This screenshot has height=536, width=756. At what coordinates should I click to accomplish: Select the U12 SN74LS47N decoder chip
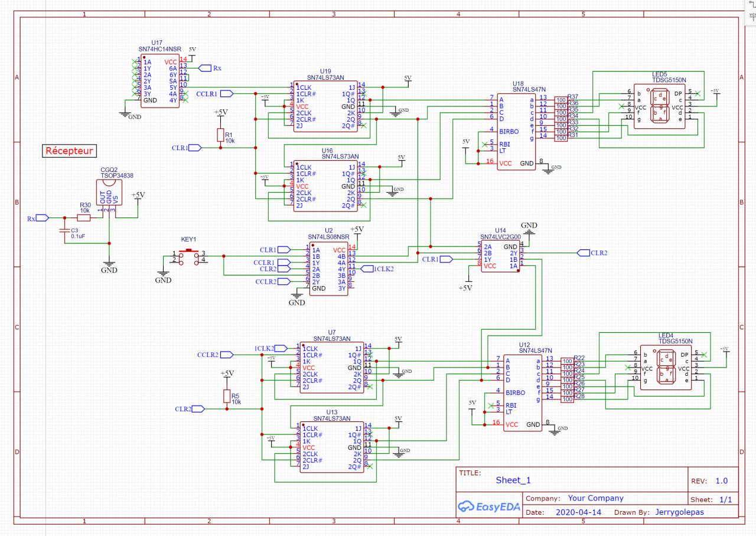point(523,393)
